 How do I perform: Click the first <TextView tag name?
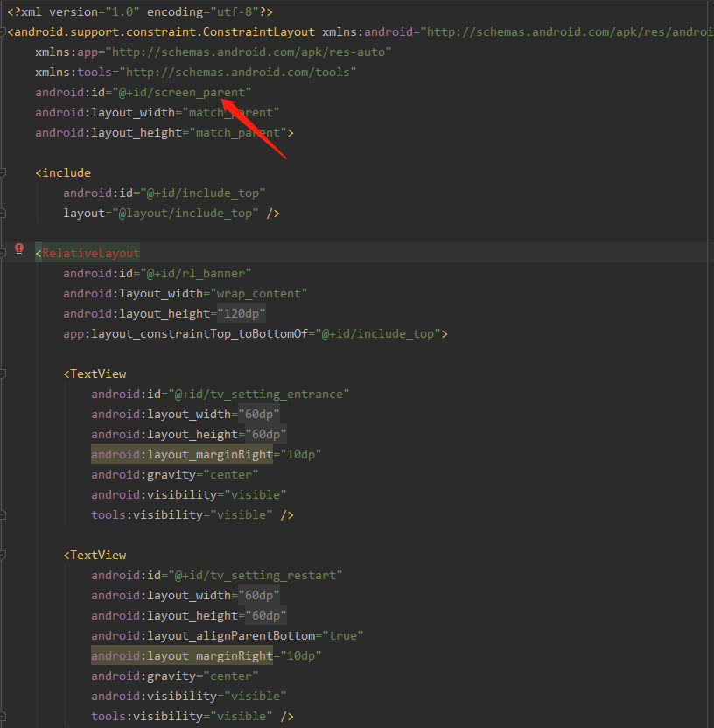[x=94, y=374]
